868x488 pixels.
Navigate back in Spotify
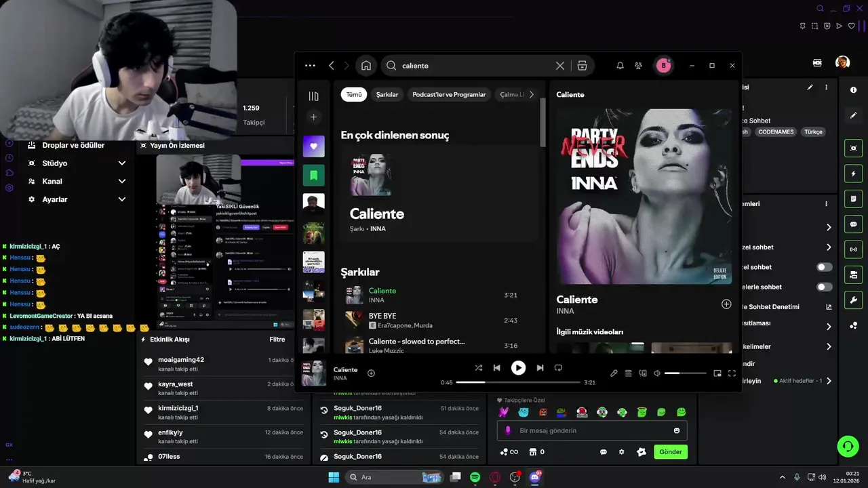pyautogui.click(x=332, y=66)
